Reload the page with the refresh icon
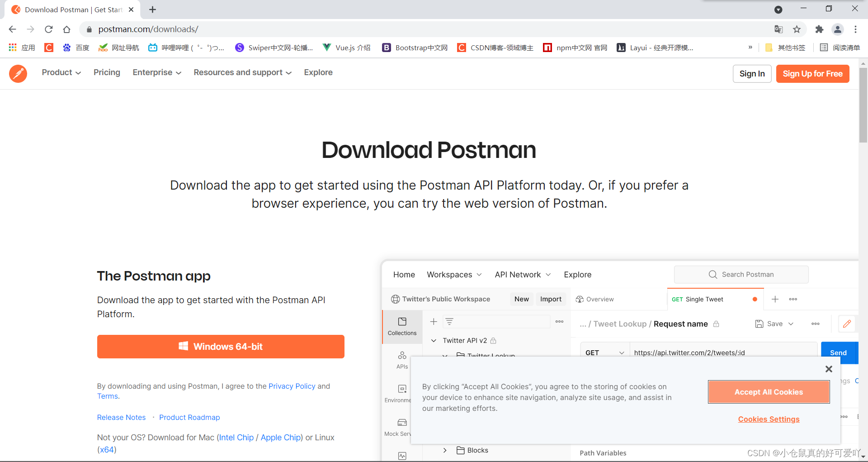Image resolution: width=868 pixels, height=462 pixels. tap(49, 29)
